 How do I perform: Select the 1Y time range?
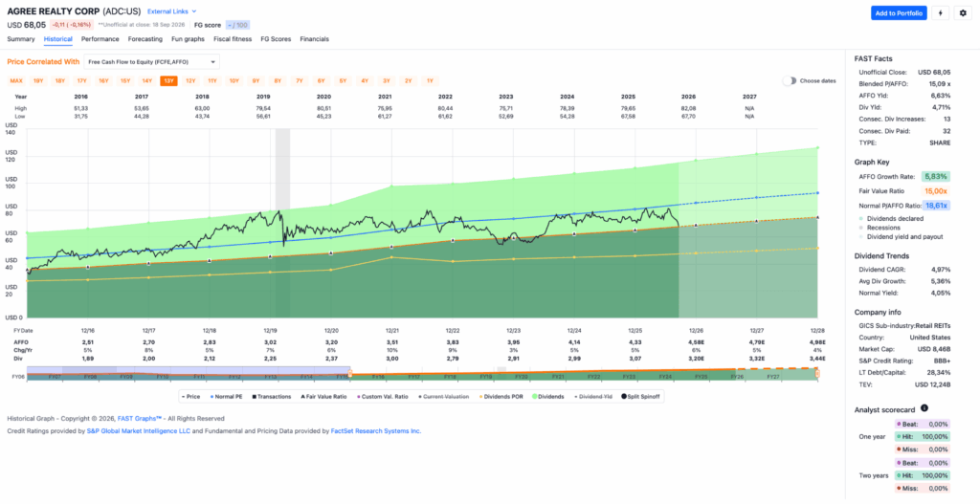click(430, 80)
